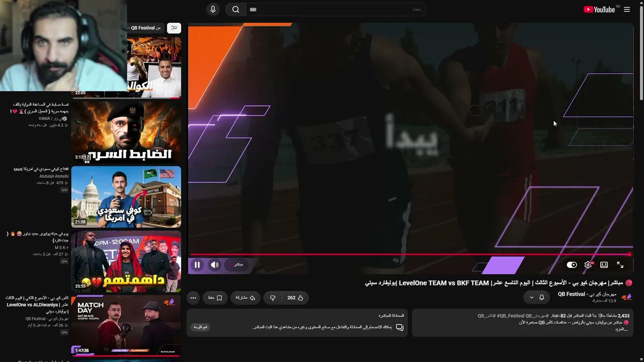The image size is (644, 362).
Task: Expand the description with المزيد
Action: point(622,329)
